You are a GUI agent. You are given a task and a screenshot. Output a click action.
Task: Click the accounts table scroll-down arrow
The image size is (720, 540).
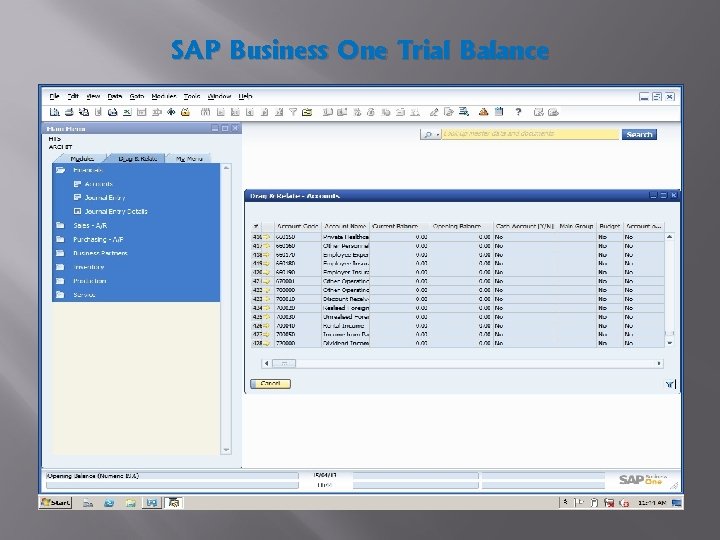coord(669,343)
